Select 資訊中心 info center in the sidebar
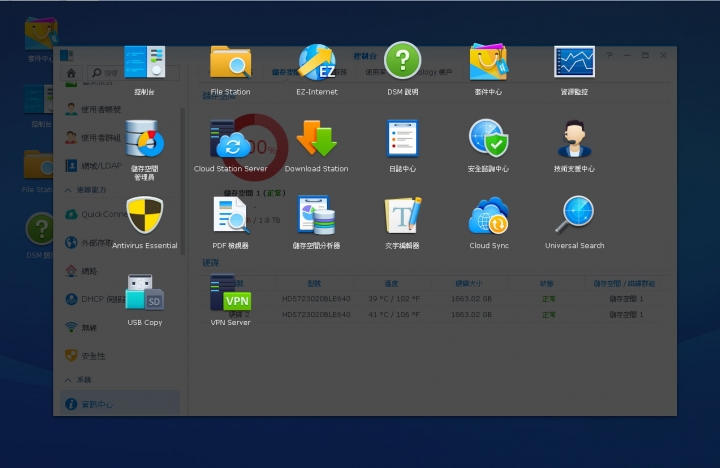This screenshot has height=468, width=720. (119, 404)
